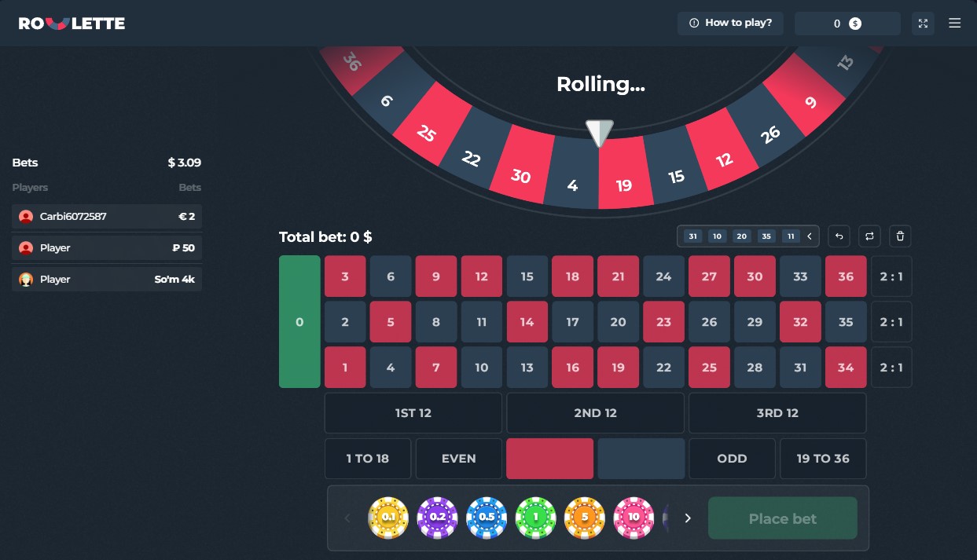Bet on the red color field
The width and height of the screenshot is (977, 560).
[549, 459]
